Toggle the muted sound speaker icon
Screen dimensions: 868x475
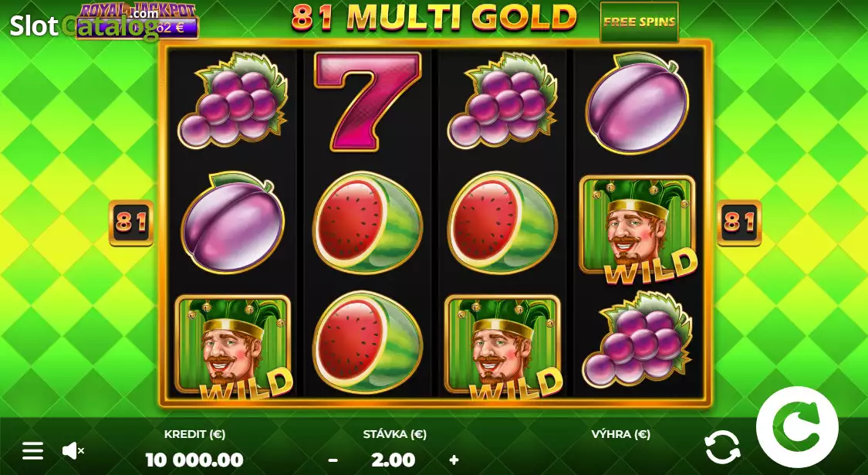tap(73, 451)
